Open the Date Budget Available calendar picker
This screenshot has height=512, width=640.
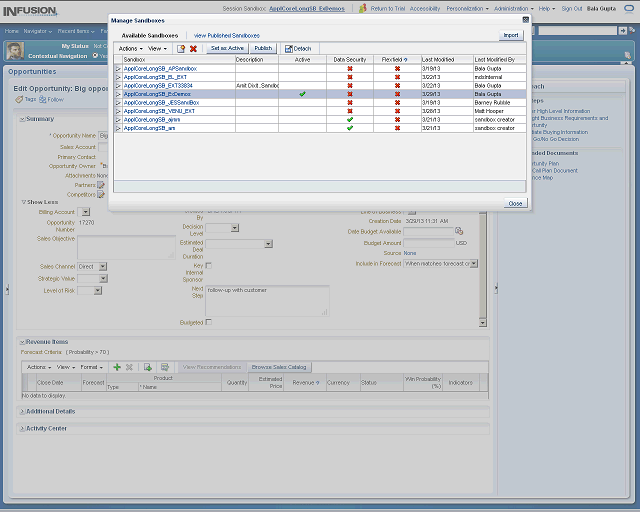459,231
